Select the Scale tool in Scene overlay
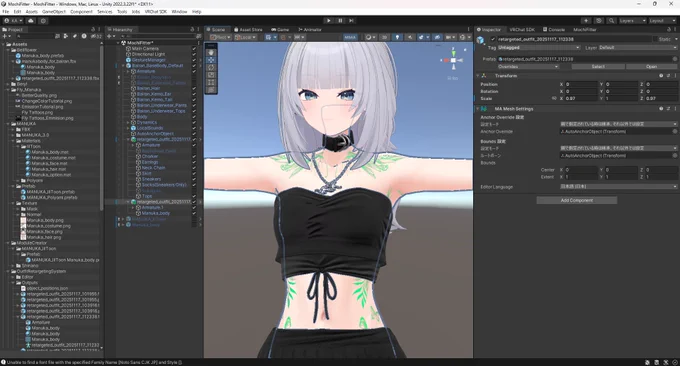This screenshot has height=366, width=680. pyautogui.click(x=211, y=75)
